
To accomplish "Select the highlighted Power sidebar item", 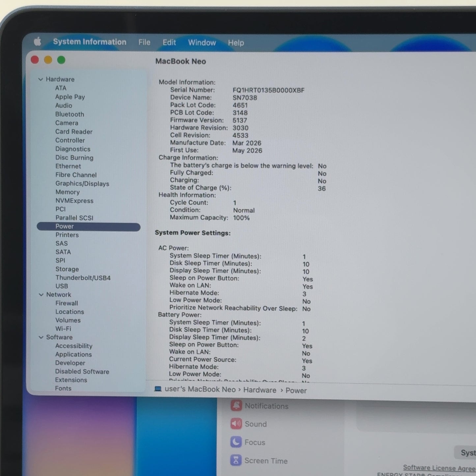I will [89, 227].
